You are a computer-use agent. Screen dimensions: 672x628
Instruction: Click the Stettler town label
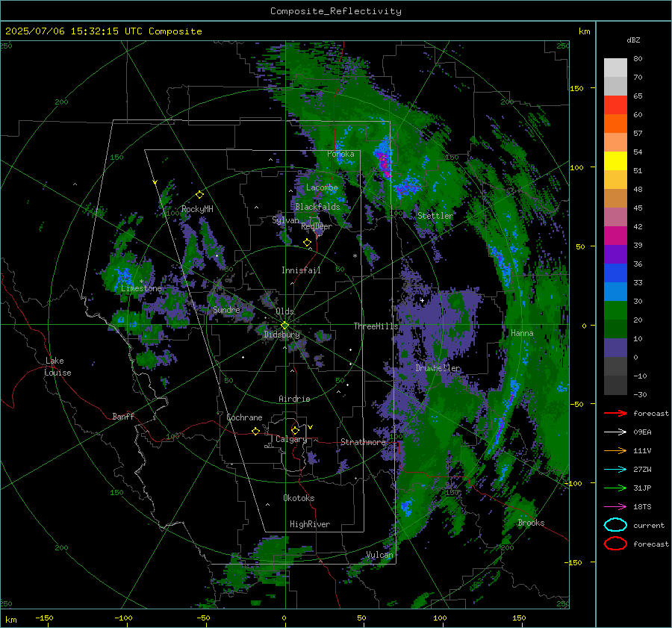pos(435,216)
